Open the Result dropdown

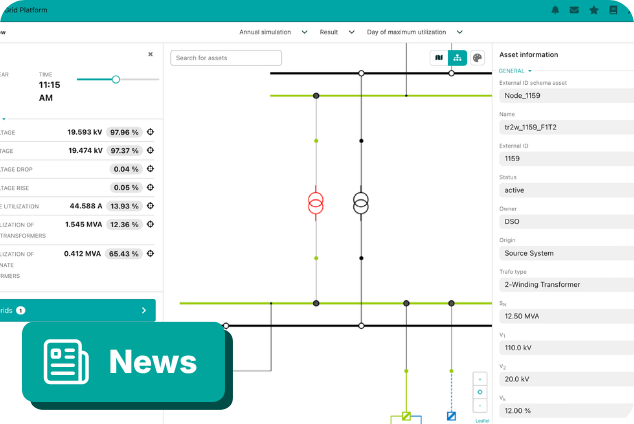coord(337,32)
